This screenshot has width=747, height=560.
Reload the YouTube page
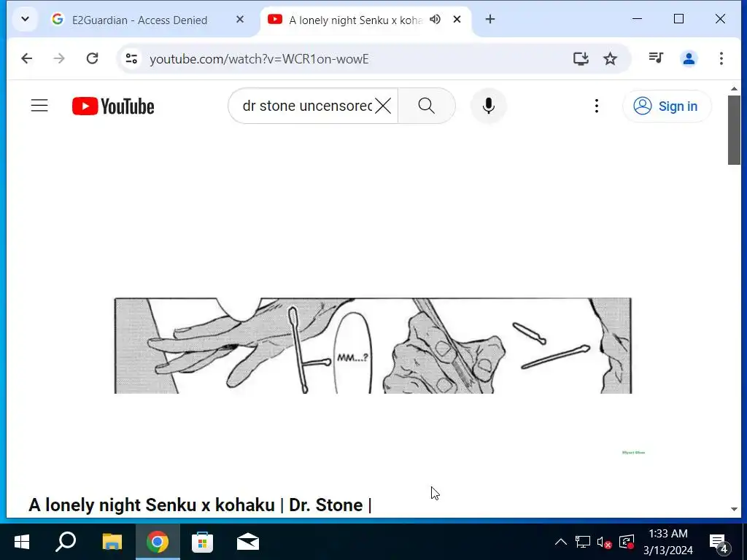pos(92,58)
